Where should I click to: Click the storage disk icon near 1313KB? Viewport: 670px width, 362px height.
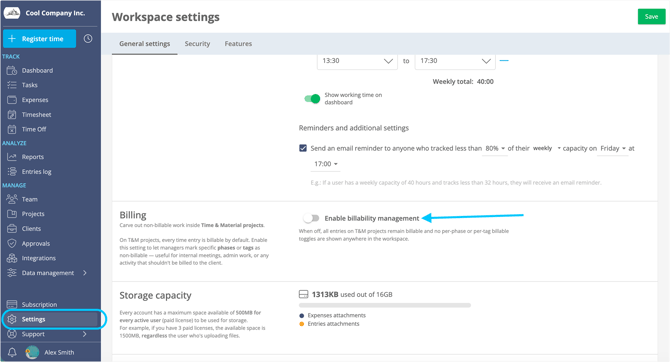[x=303, y=294]
